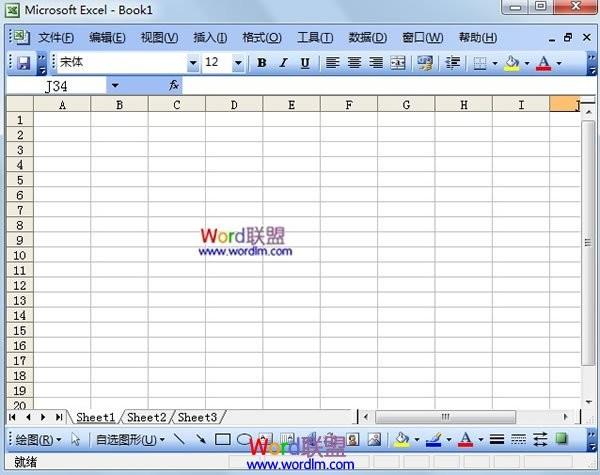Apply red Font Color in formatting toolbar
The height and width of the screenshot is (475, 600).
(x=544, y=63)
